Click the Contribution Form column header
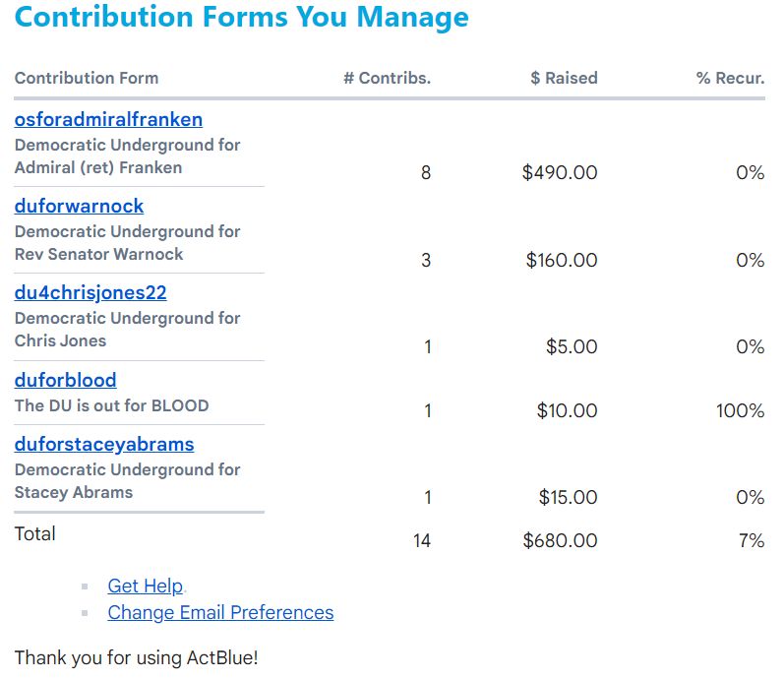 click(87, 79)
